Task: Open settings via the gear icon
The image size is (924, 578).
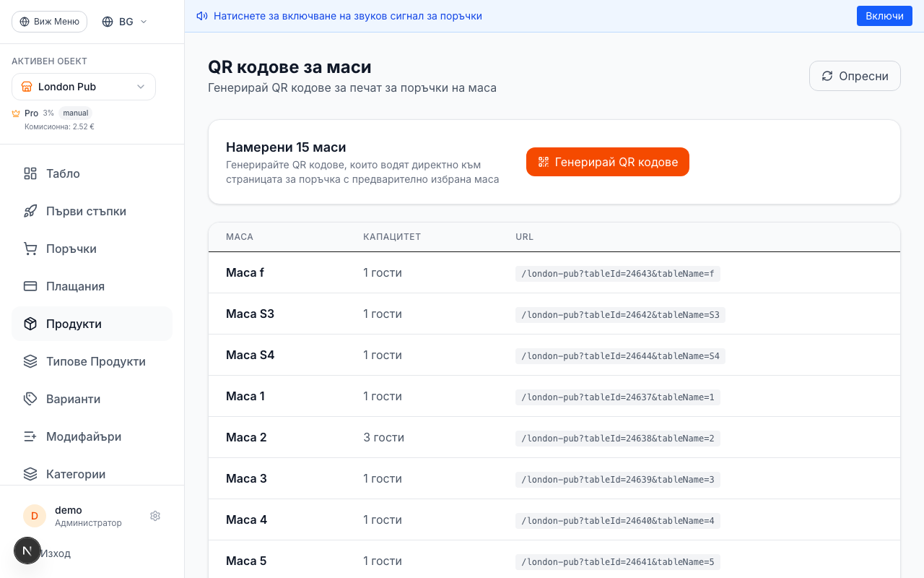Action: [155, 516]
